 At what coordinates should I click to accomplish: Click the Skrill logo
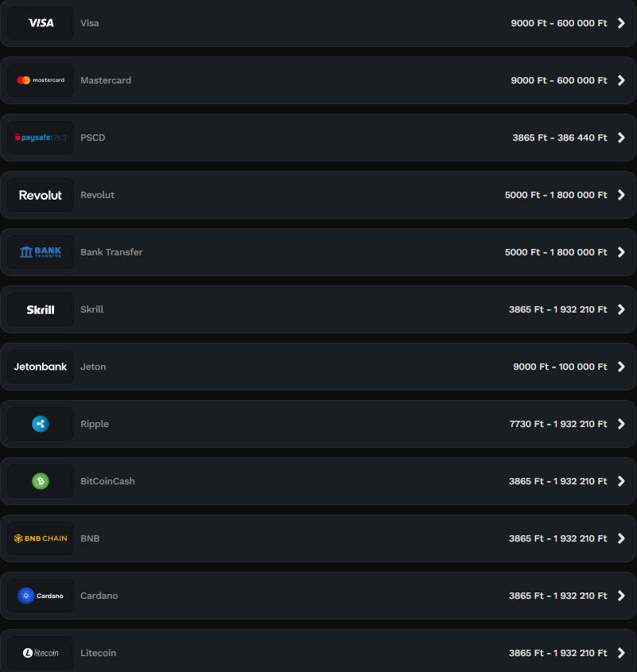point(41,309)
